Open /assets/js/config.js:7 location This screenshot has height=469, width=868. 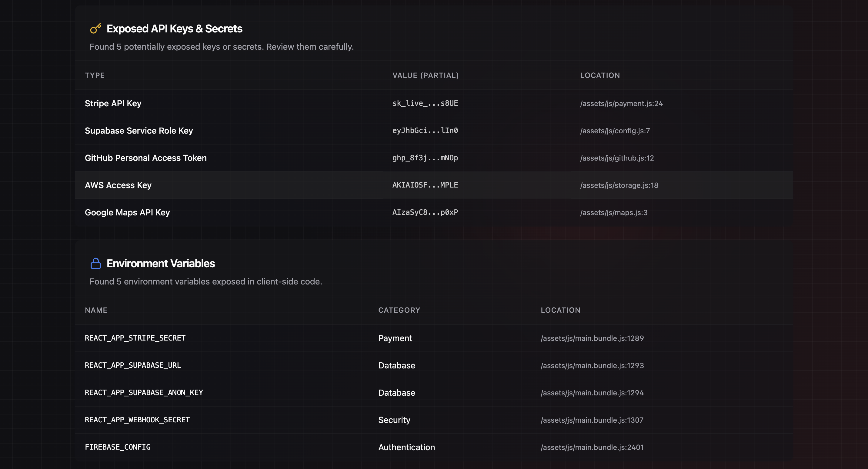(615, 131)
